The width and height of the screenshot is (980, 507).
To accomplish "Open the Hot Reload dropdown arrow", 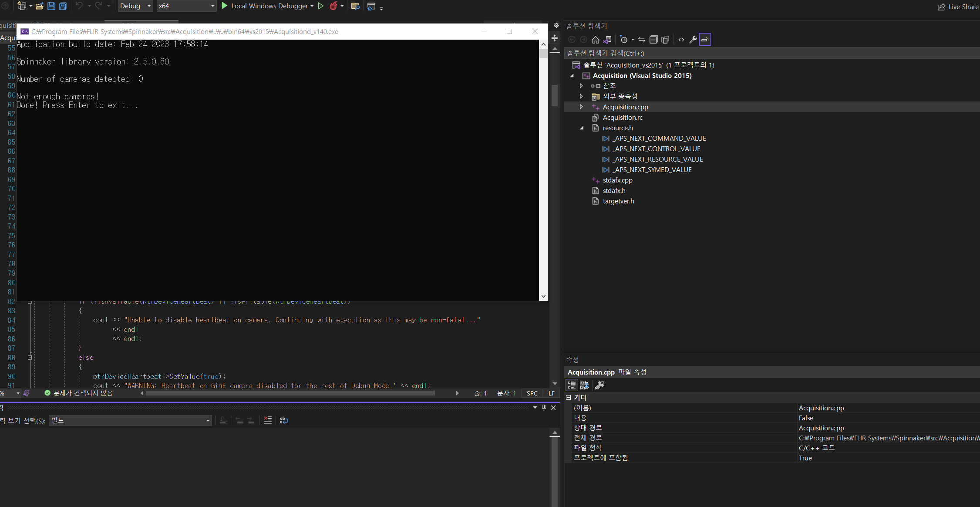I will click(x=342, y=6).
